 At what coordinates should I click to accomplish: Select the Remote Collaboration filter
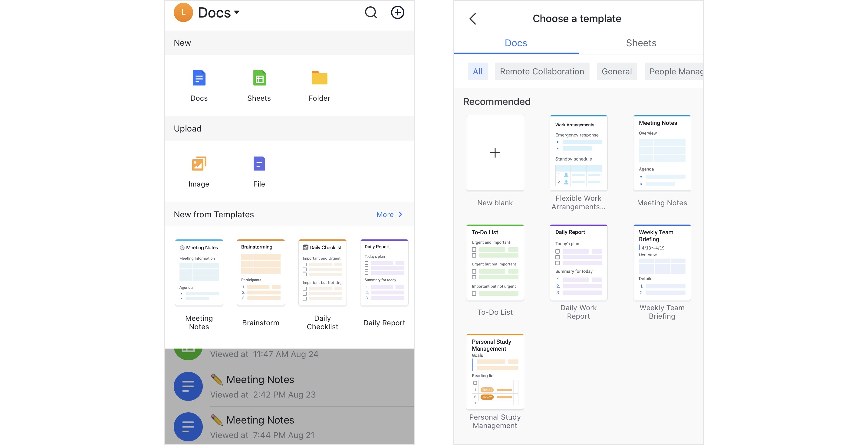[x=542, y=71]
